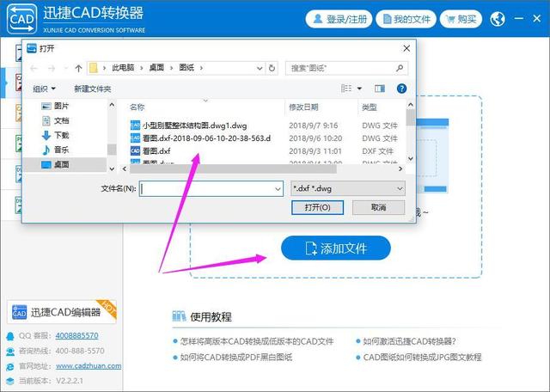Click the file list horizontal scrollbar

click(x=233, y=168)
